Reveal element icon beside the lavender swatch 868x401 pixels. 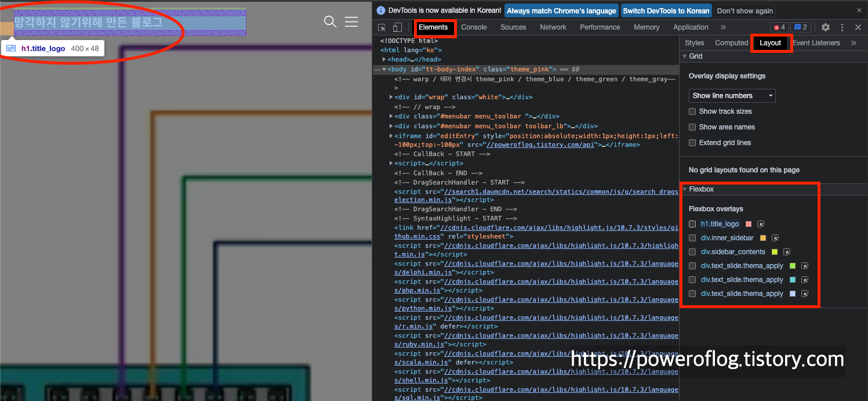pos(805,294)
